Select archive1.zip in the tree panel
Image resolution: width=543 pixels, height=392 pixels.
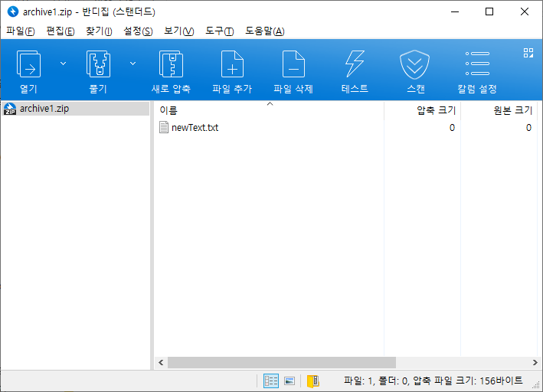pos(76,109)
